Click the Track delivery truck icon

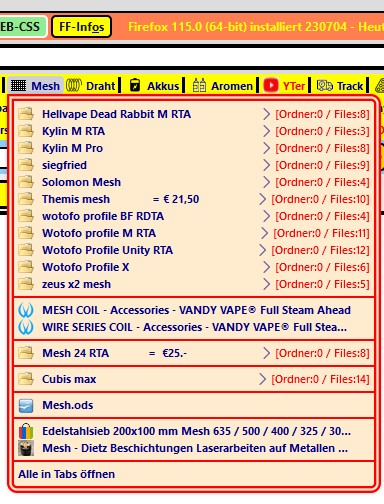click(325, 86)
